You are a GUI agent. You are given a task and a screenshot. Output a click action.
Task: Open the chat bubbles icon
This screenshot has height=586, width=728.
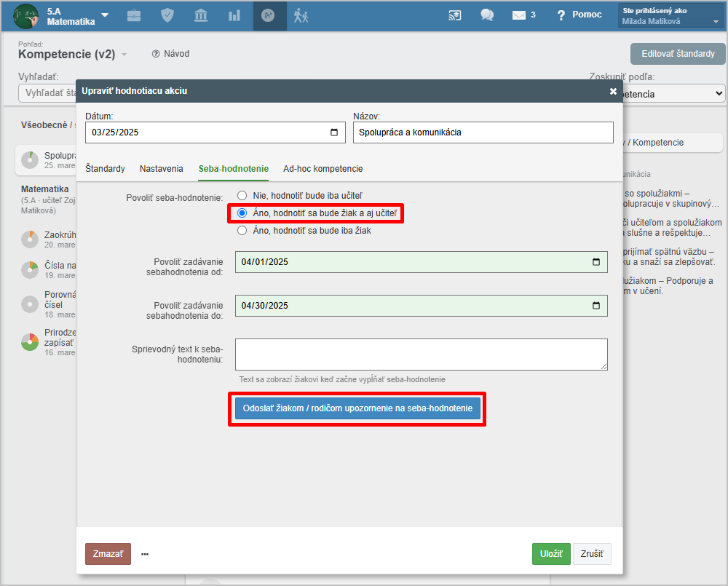point(487,15)
